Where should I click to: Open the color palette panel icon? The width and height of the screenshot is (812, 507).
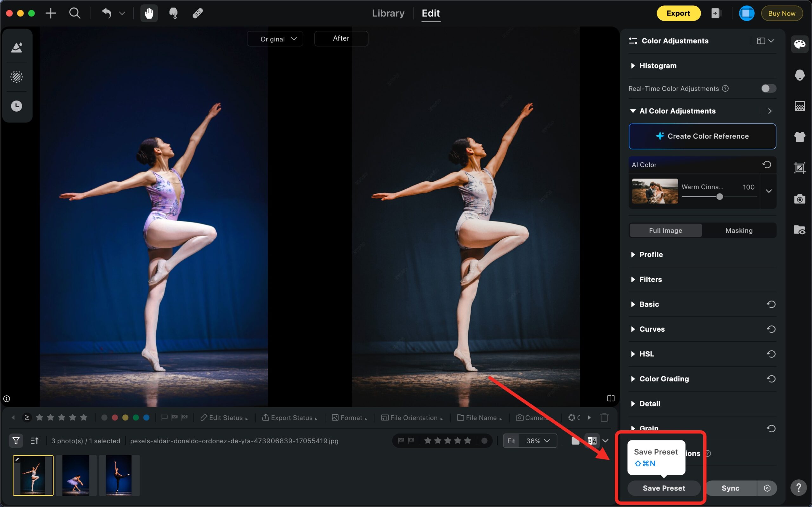tap(799, 44)
